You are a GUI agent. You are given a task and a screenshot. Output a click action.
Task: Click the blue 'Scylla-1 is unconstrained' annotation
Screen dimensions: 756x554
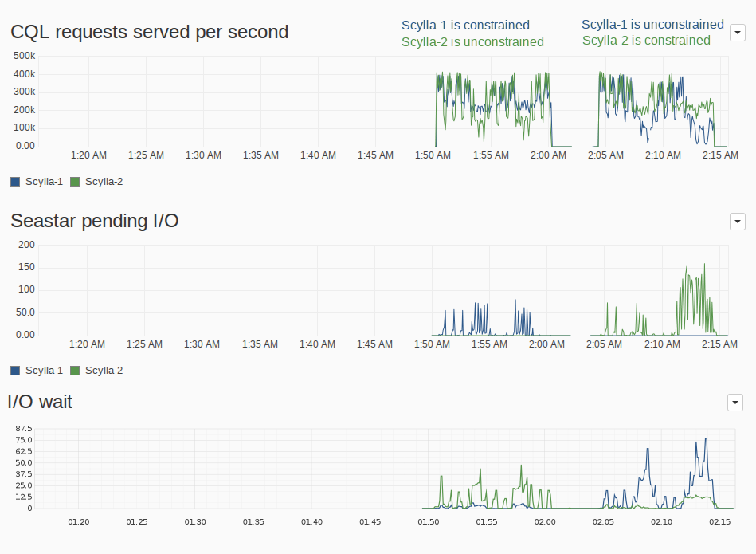click(652, 24)
